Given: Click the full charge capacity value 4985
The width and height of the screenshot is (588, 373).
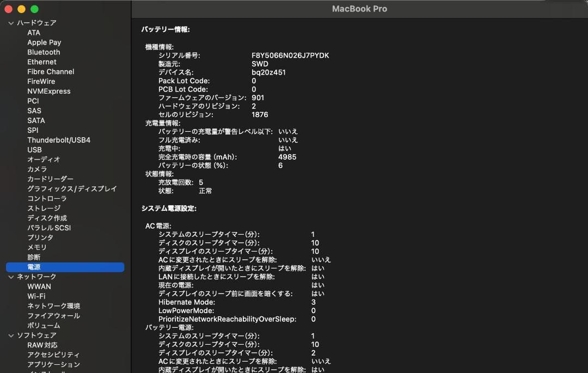Looking at the screenshot, I should tap(287, 157).
